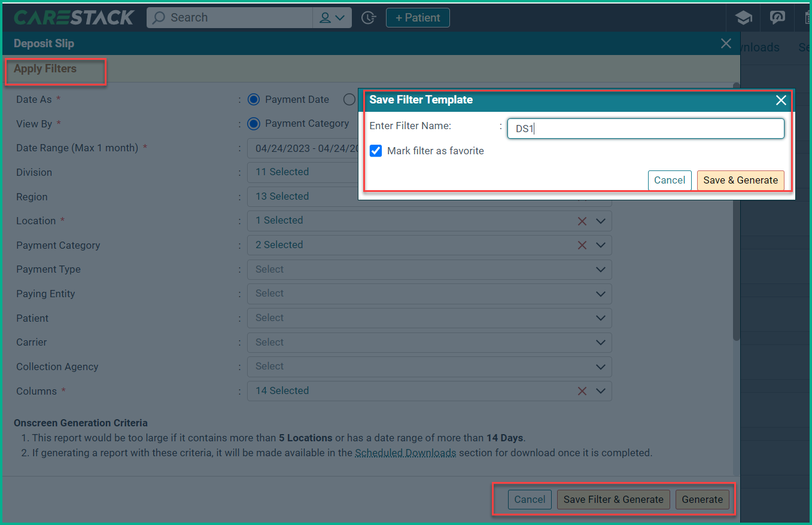
Task: Clear the Location selection with the red X
Action: [x=582, y=221]
